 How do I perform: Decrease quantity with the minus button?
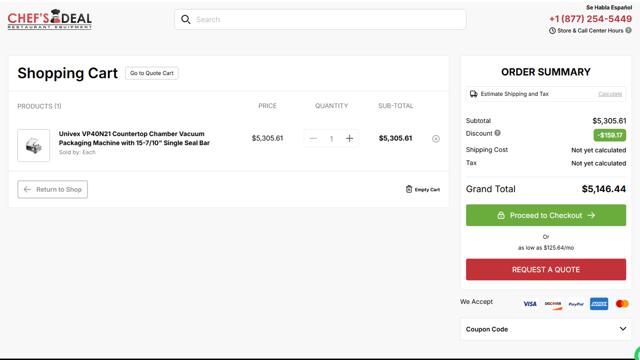point(313,138)
